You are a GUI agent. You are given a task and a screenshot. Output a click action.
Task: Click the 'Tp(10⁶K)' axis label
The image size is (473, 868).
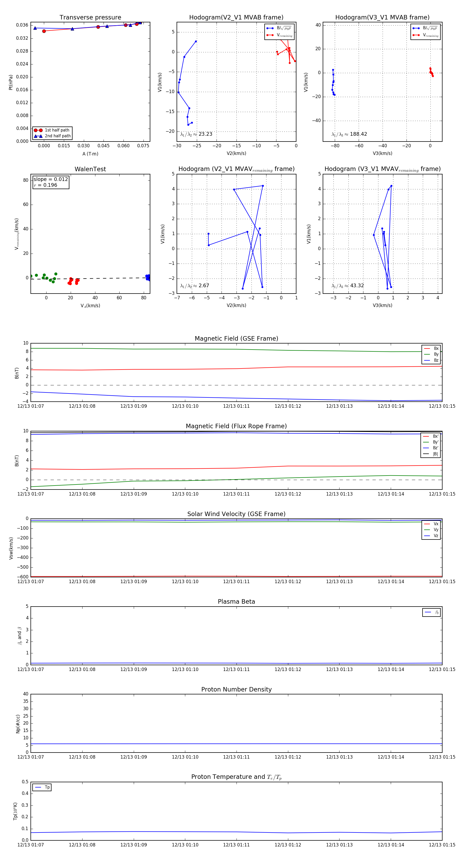(16, 811)
